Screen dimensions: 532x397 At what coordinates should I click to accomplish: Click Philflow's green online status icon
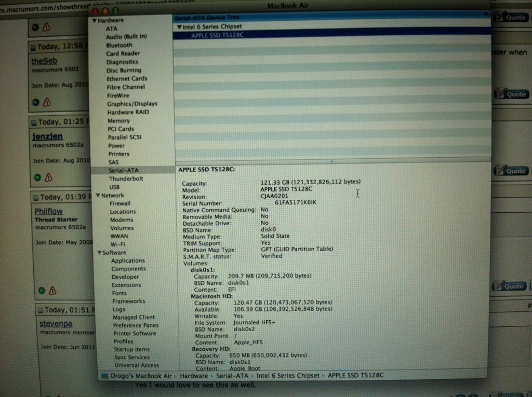click(42, 291)
